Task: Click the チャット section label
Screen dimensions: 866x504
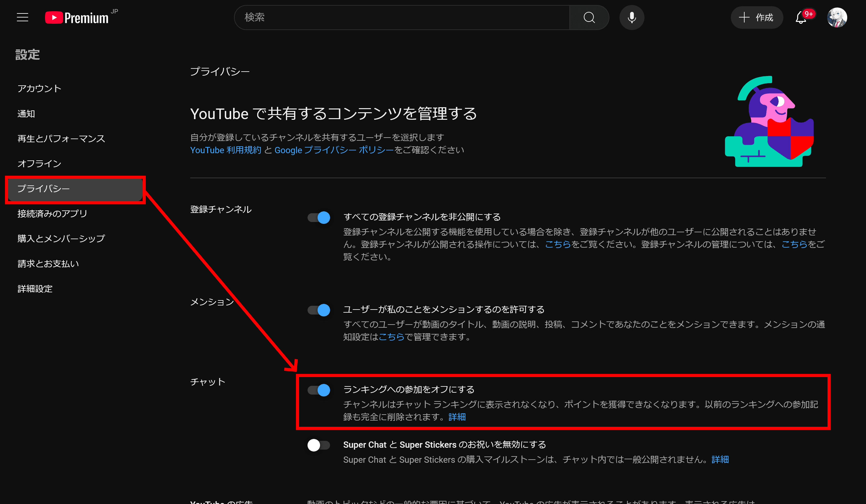Action: click(207, 382)
